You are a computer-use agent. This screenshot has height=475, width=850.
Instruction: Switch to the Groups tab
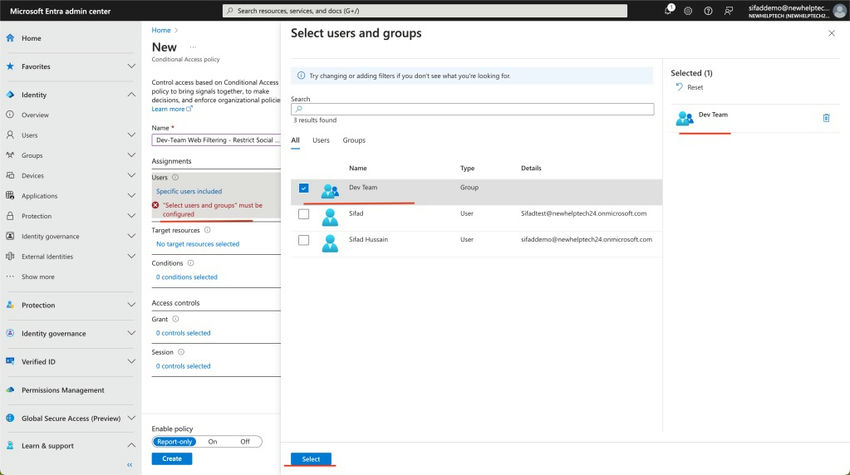354,140
